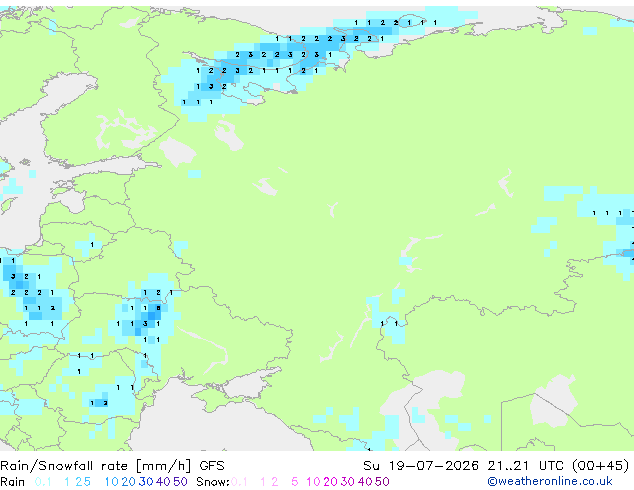The width and height of the screenshot is (634, 490).
Task: Click the 'Snow:' legend label
Action: click(x=213, y=482)
